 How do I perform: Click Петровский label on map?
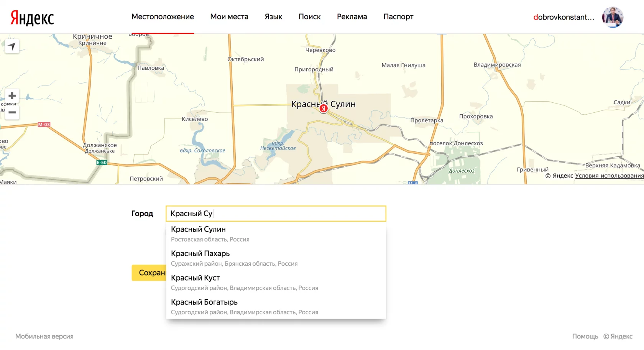146,179
